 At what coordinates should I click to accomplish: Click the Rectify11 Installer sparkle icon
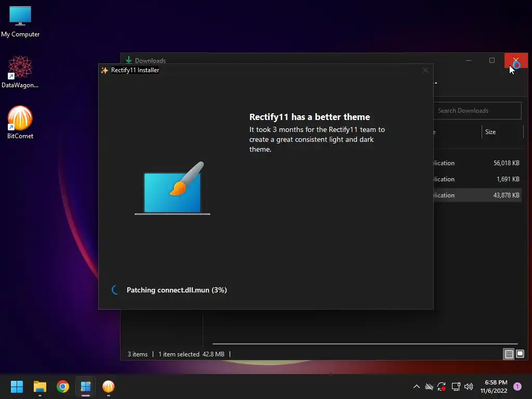[x=104, y=70]
